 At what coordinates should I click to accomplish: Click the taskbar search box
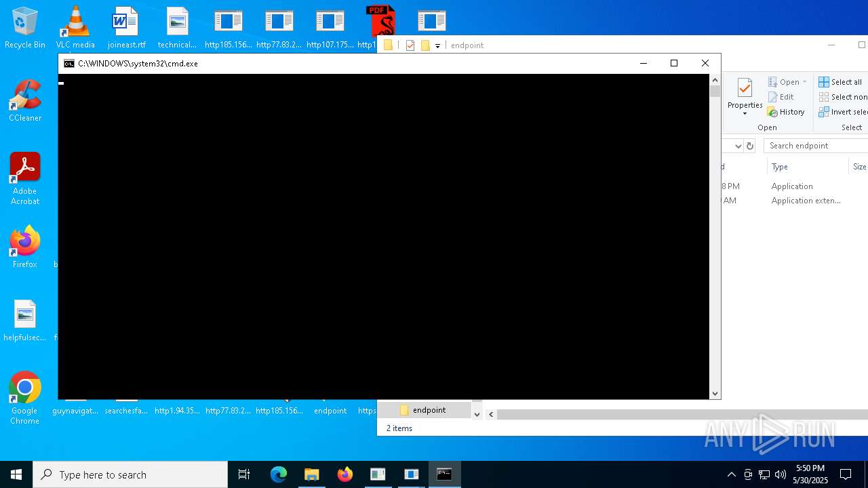(x=130, y=474)
